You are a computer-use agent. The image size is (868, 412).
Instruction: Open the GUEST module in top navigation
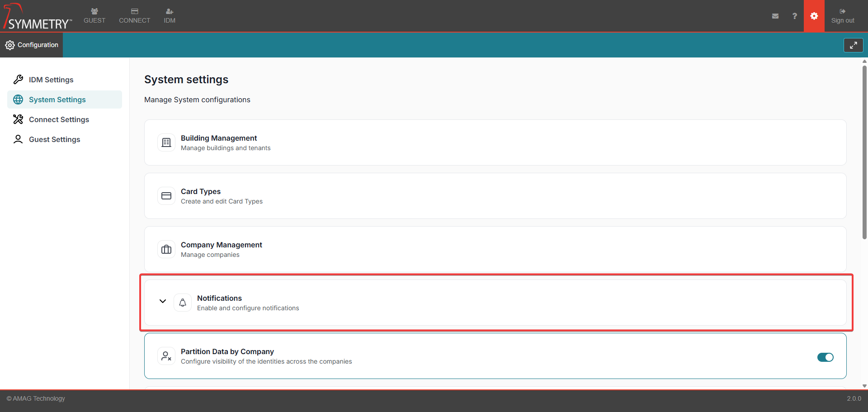click(94, 16)
